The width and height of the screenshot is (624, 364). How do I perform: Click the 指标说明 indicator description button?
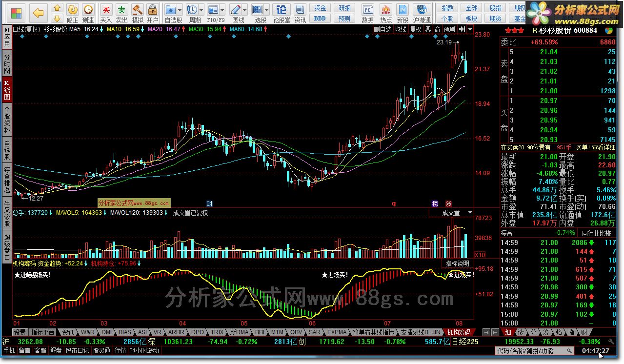coord(457,263)
